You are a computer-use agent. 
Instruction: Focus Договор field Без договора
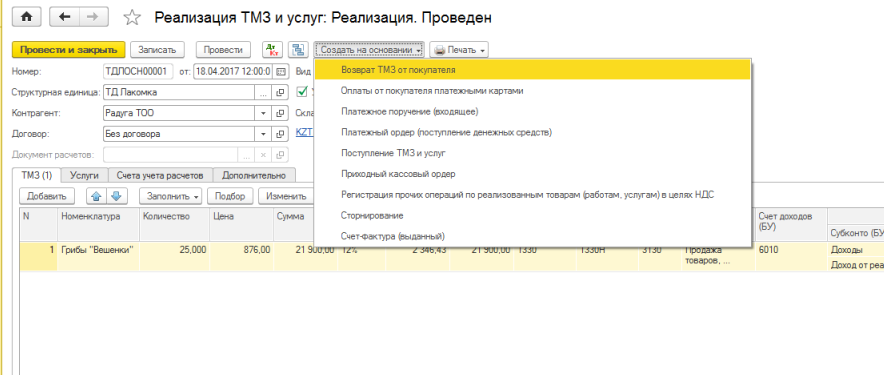pos(179,134)
